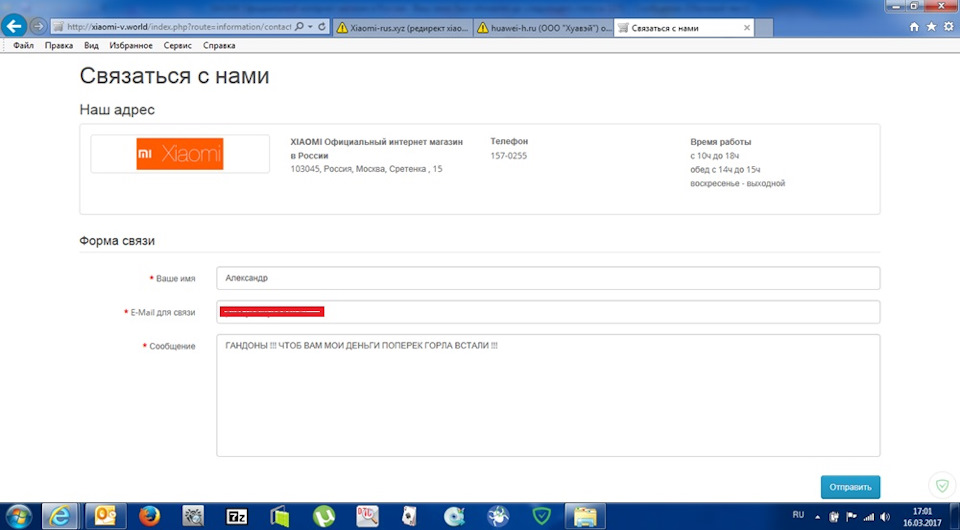Image resolution: width=960 pixels, height=530 pixels.
Task: Go back with the browser Back arrow
Action: tap(14, 26)
